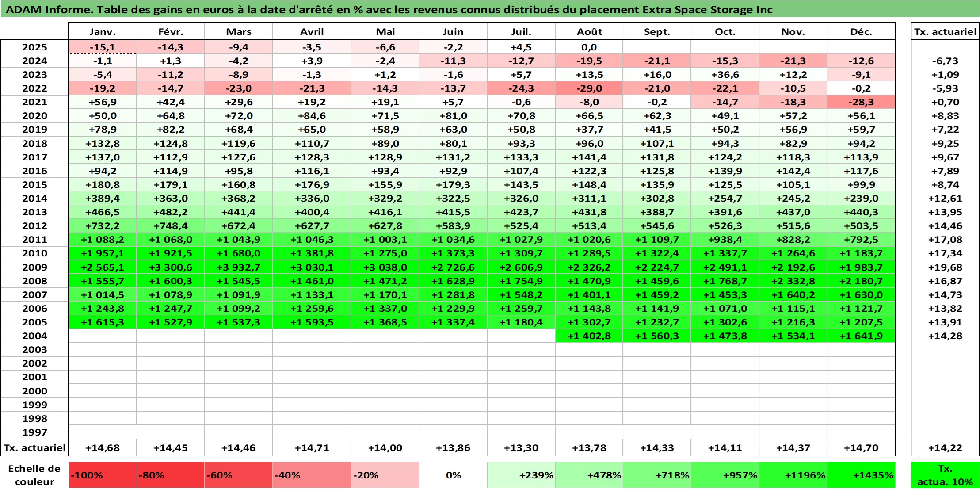This screenshot has width=980, height=489.
Task: Click the 2024 actuarial rate -6,73
Action: tap(945, 61)
